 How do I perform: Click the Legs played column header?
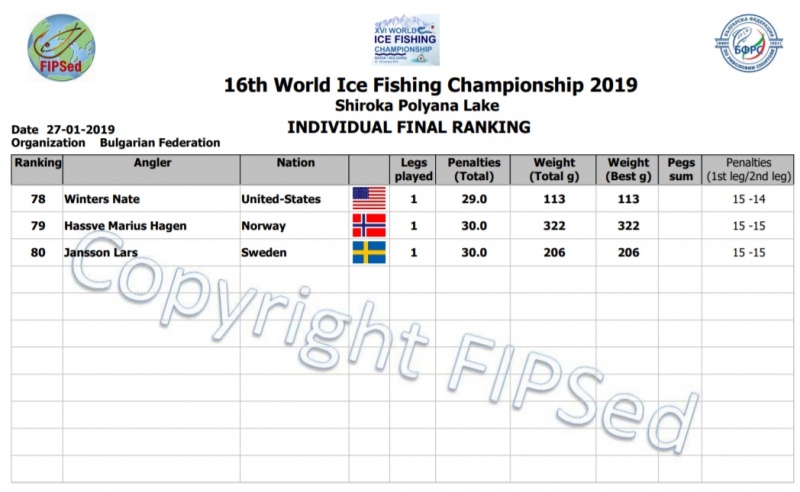coord(415,169)
